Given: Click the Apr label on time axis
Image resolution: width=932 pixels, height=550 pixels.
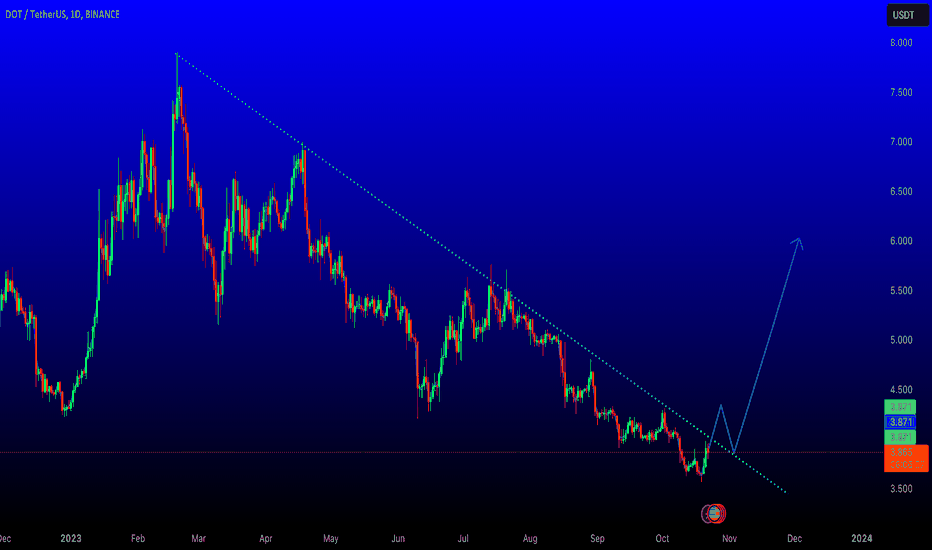Looking at the screenshot, I should click(266, 538).
